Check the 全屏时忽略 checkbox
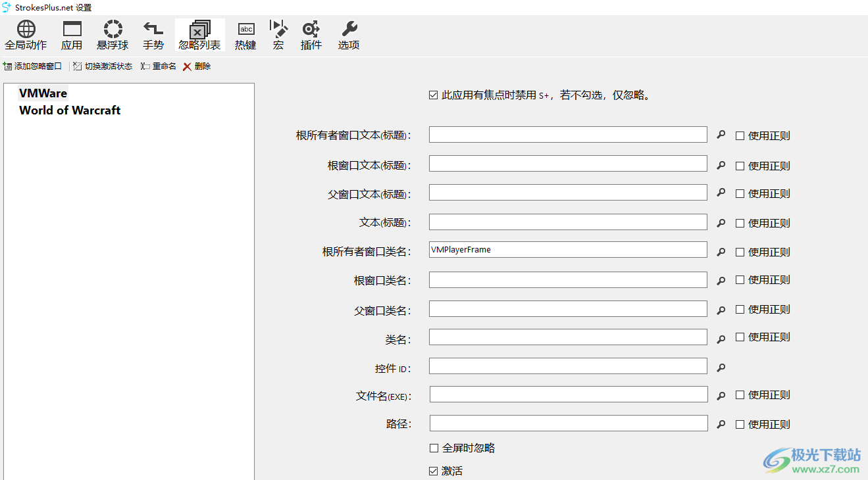This screenshot has width=868, height=480. (x=434, y=448)
